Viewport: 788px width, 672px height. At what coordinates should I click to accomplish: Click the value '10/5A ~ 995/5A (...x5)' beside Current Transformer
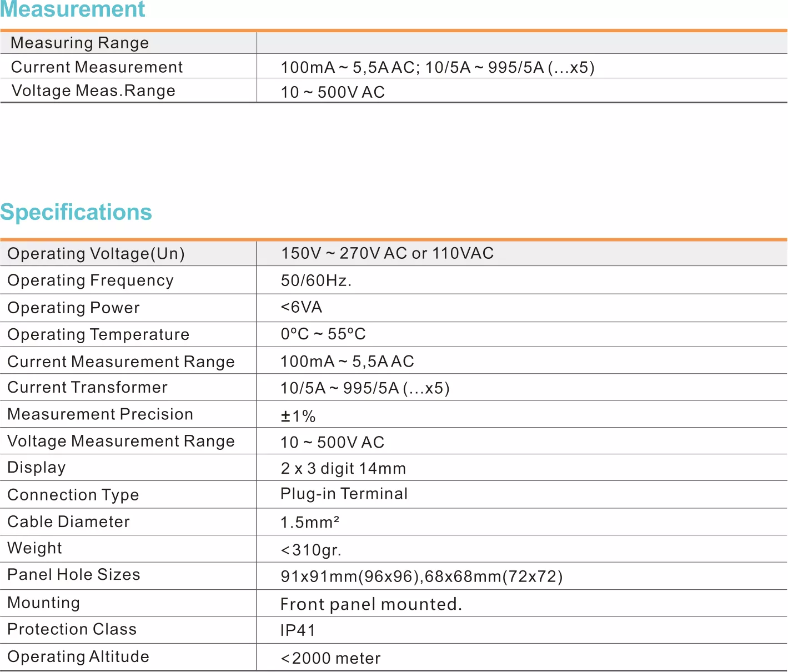click(365, 388)
